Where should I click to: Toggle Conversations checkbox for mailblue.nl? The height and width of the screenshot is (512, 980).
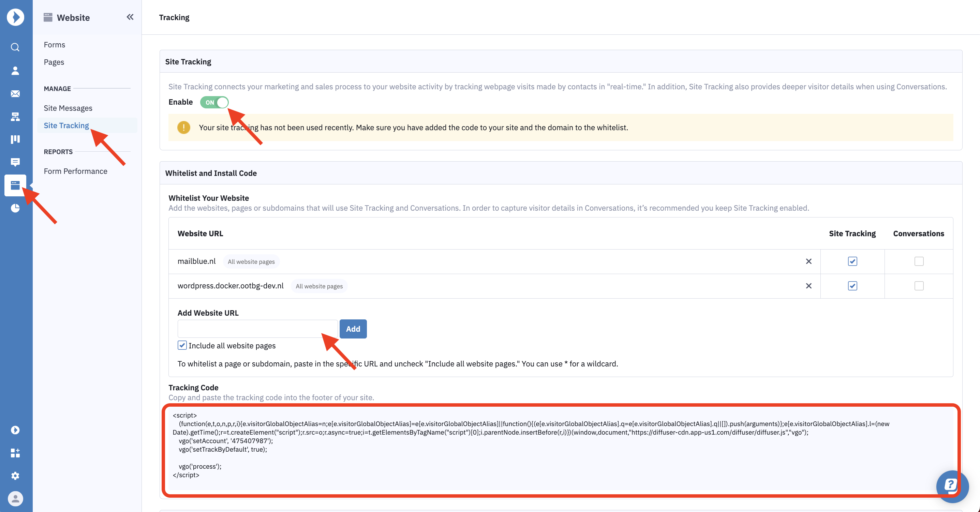click(919, 261)
